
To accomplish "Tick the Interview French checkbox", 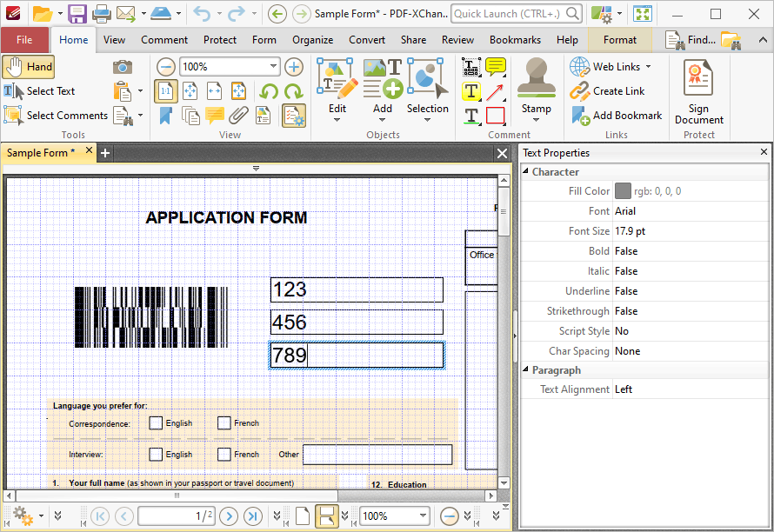I will (224, 454).
